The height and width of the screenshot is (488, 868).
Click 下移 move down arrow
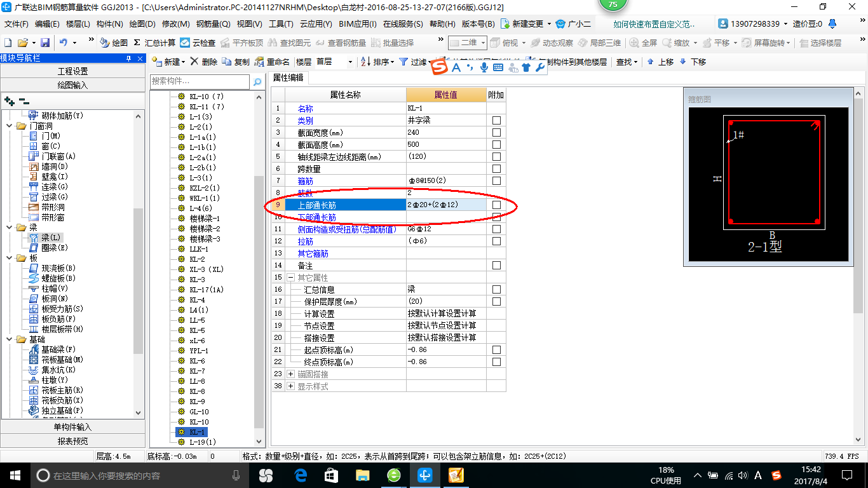692,62
